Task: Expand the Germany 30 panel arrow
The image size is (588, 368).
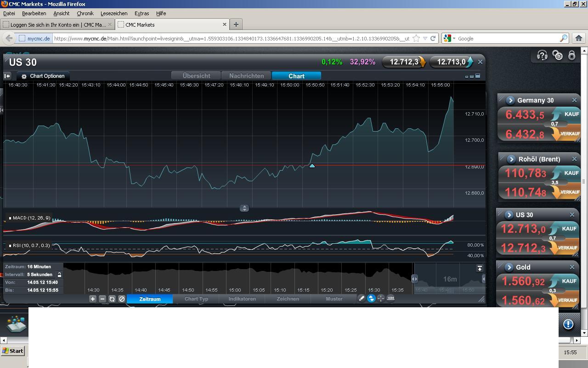Action: [510, 100]
